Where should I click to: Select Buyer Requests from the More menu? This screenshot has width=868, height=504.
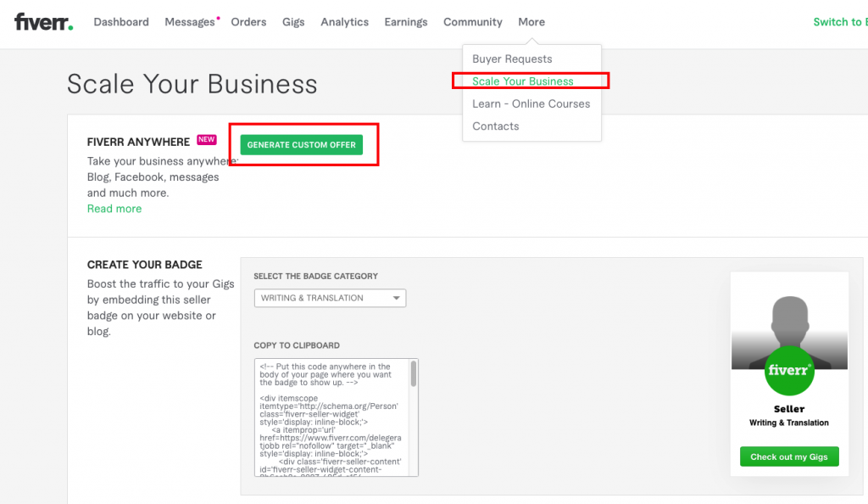click(x=512, y=59)
